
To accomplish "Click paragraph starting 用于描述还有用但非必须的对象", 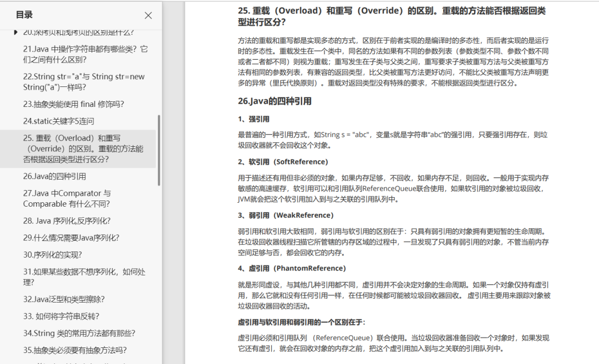I will tap(393, 188).
